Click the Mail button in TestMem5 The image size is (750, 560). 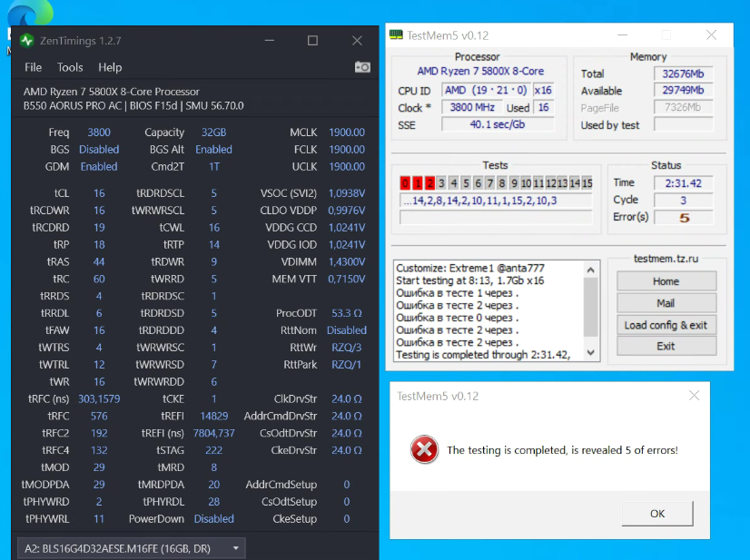pos(666,303)
